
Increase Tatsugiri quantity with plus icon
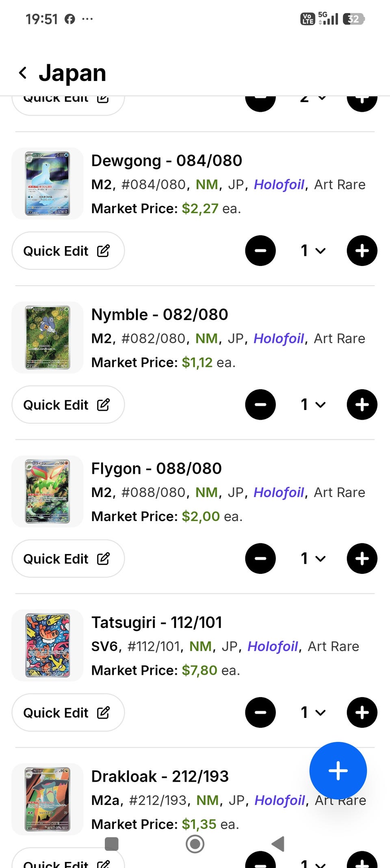point(362,713)
